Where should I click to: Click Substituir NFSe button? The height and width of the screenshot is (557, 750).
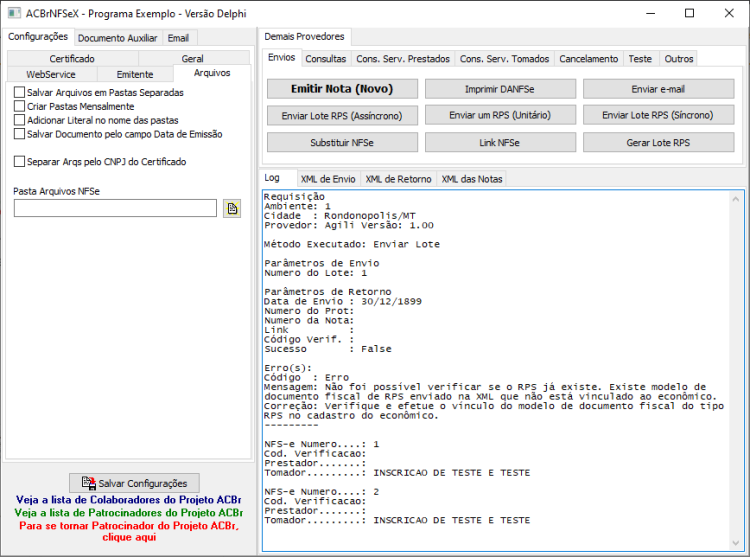342,142
